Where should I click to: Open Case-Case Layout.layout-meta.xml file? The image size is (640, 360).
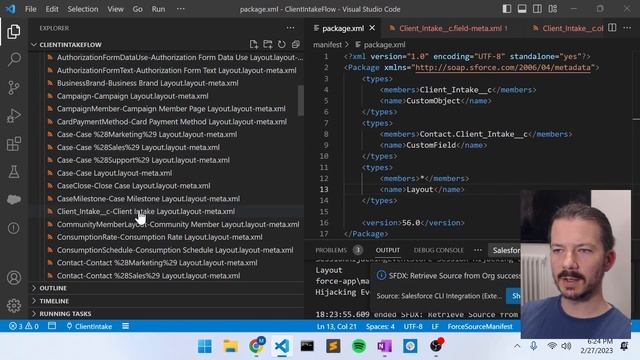tap(114, 173)
